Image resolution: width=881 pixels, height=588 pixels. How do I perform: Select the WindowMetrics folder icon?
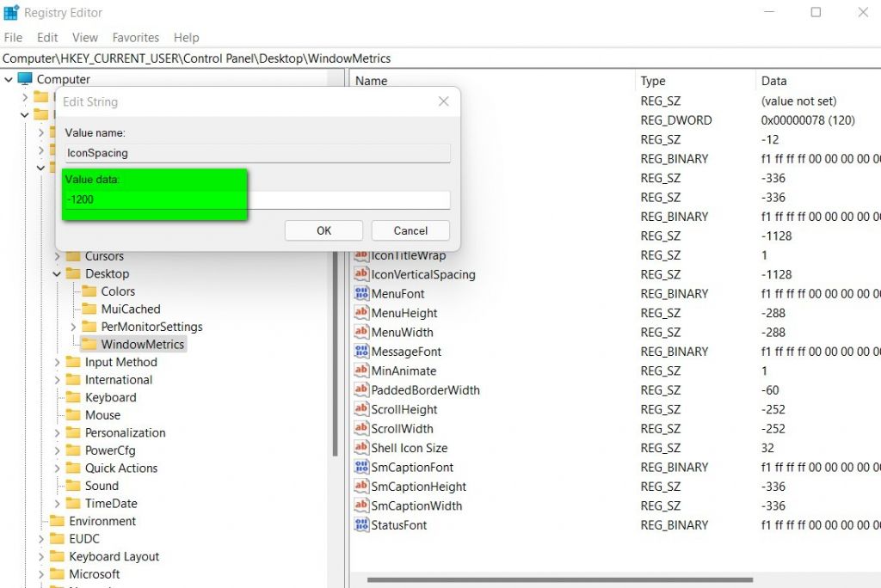point(89,345)
